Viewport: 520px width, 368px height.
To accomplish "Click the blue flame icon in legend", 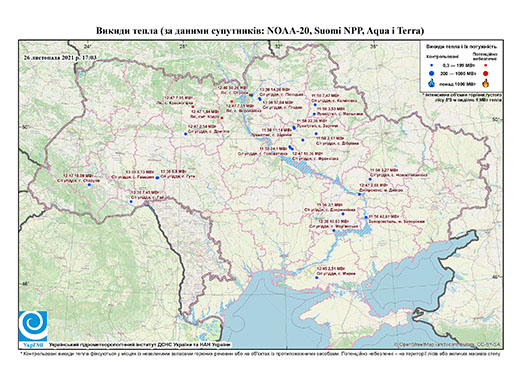I will click(x=432, y=83).
